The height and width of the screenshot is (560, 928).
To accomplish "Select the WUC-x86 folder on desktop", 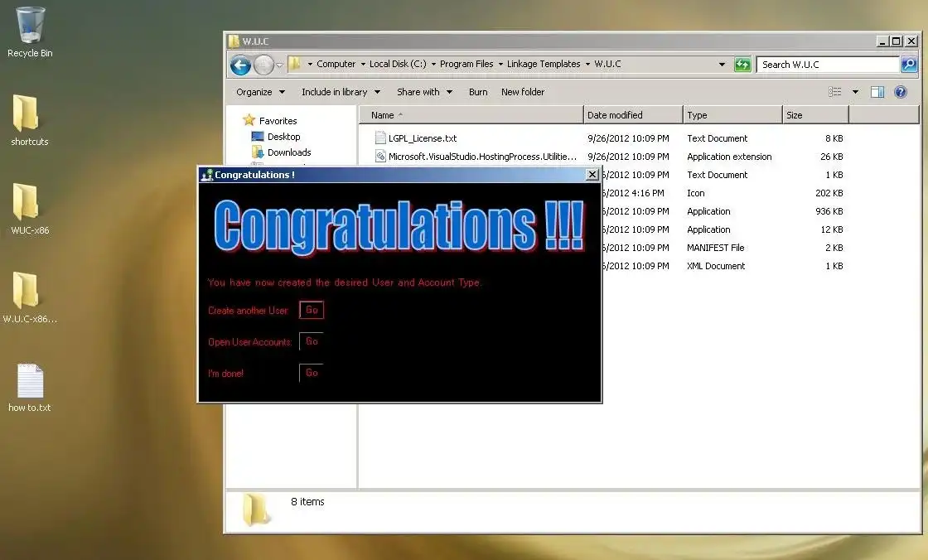I will (x=26, y=201).
